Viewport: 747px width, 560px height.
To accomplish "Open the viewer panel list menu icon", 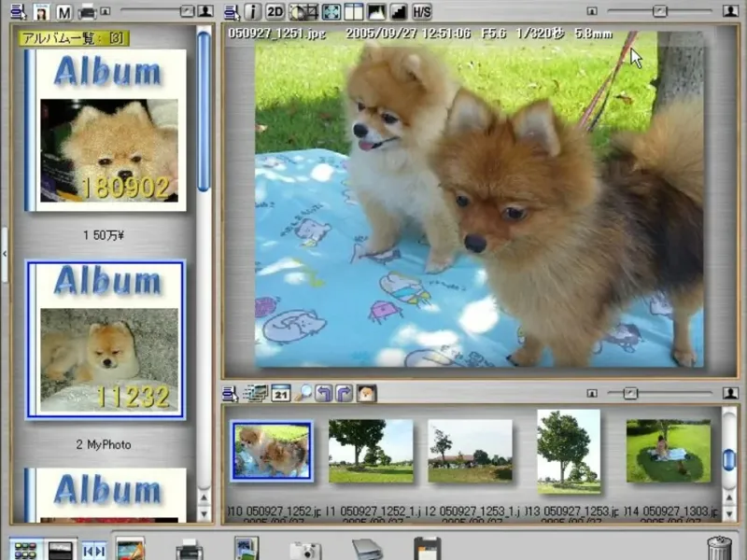I will coord(231,12).
